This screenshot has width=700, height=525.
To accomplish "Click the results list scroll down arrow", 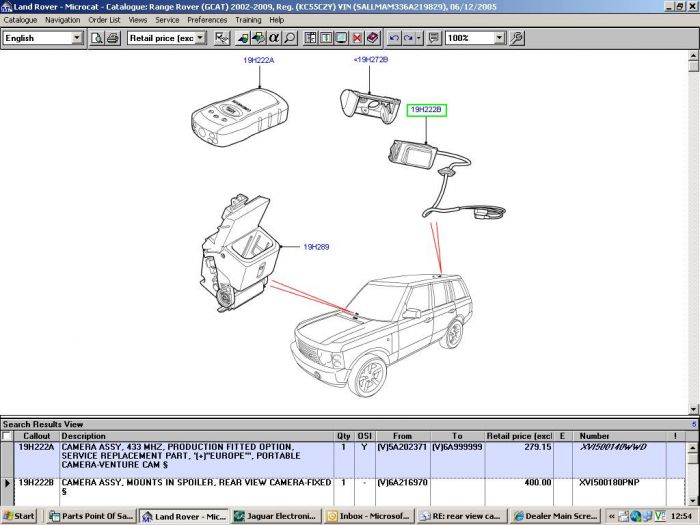I will click(x=692, y=500).
